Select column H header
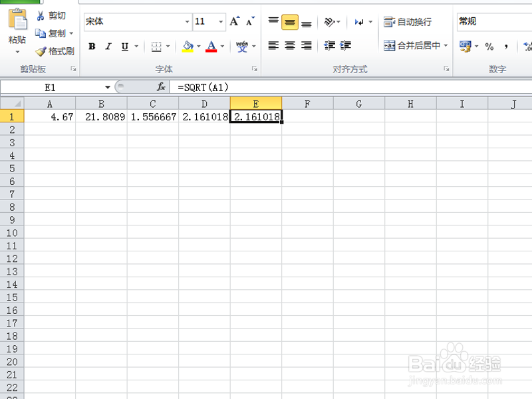Image resolution: width=532 pixels, height=399 pixels. point(410,104)
